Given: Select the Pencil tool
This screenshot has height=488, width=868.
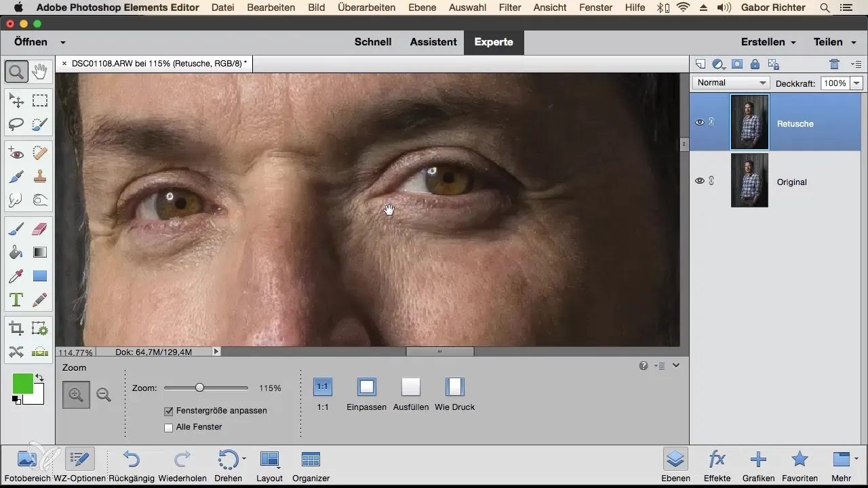Looking at the screenshot, I should 40,299.
